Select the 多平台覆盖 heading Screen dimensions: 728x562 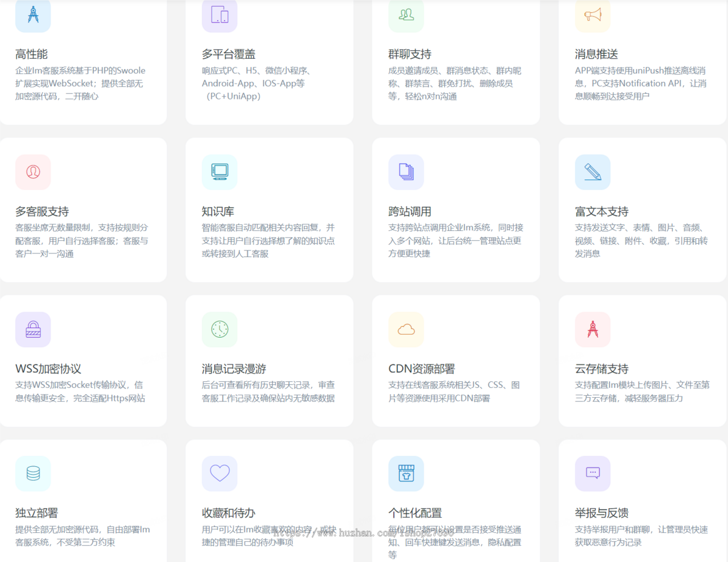click(229, 54)
